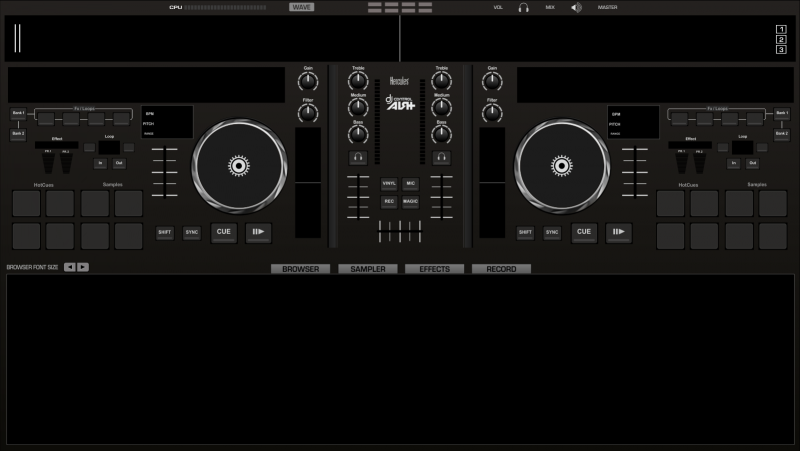Viewport: 800px width, 451px height.
Task: Toggle MAGIC button in mixer
Action: pos(411,202)
